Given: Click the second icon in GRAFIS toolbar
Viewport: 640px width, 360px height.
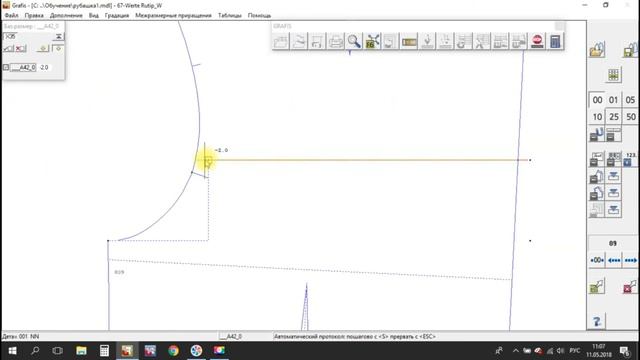Looking at the screenshot, I should (x=299, y=41).
